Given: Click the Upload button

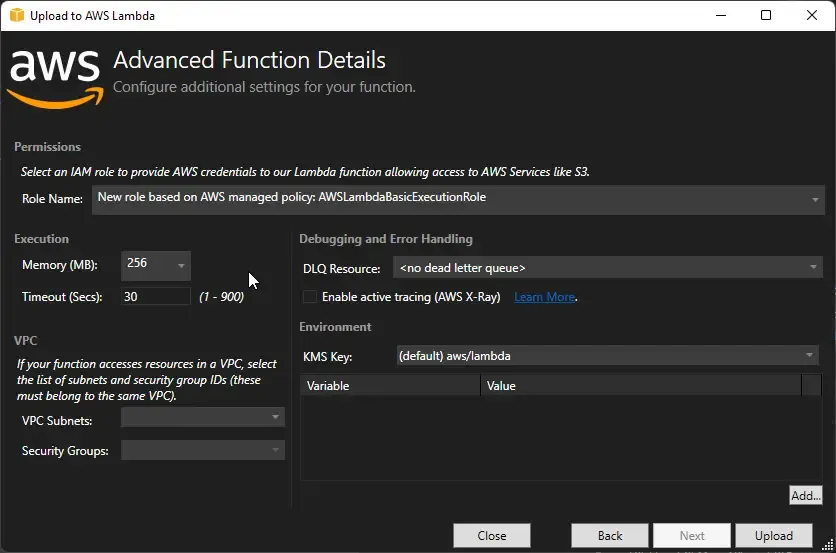Looking at the screenshot, I should click(774, 535).
